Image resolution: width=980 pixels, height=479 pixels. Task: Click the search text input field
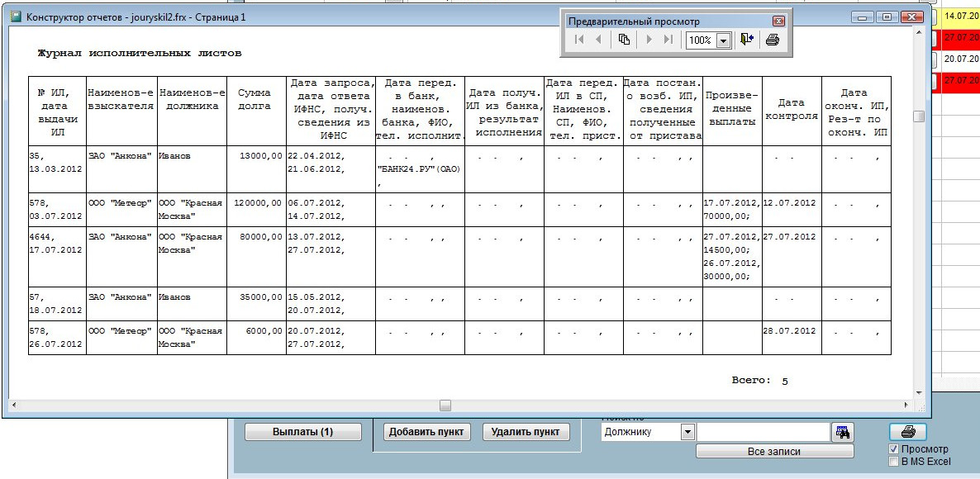click(762, 432)
